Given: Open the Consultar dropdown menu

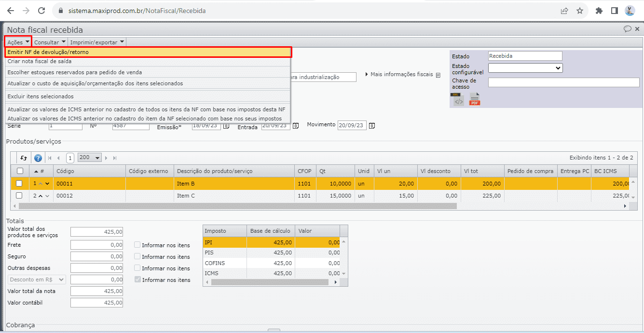Looking at the screenshot, I should tap(50, 42).
